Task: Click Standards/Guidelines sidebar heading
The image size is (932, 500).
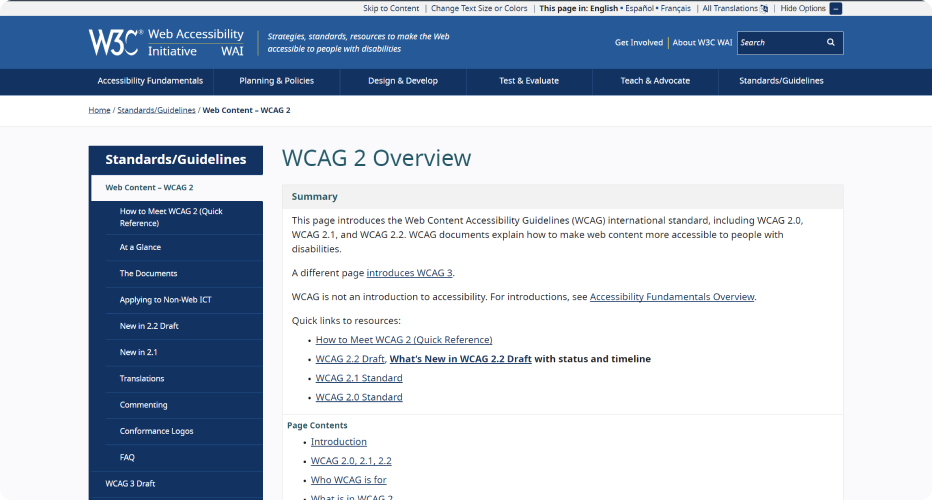Action: tap(175, 159)
